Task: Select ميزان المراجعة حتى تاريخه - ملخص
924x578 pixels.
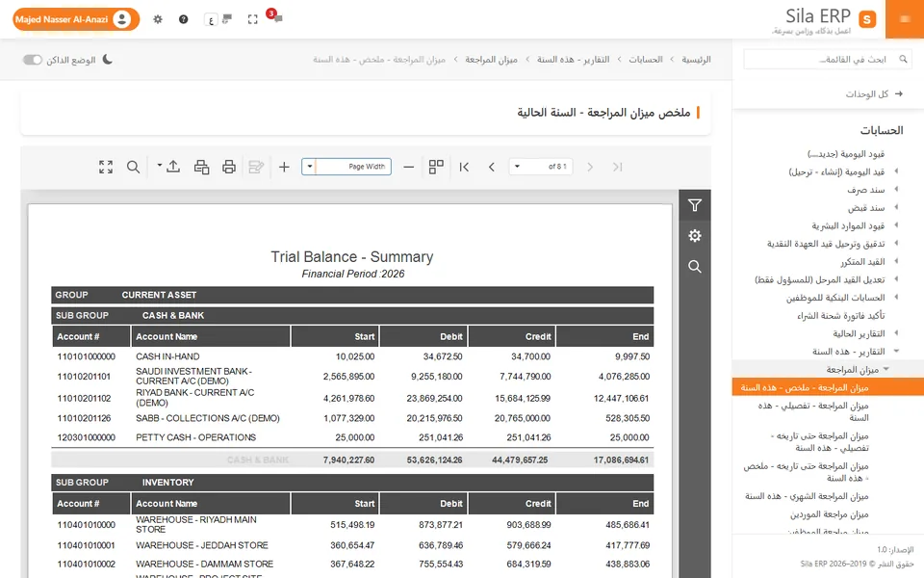Action: (807, 472)
